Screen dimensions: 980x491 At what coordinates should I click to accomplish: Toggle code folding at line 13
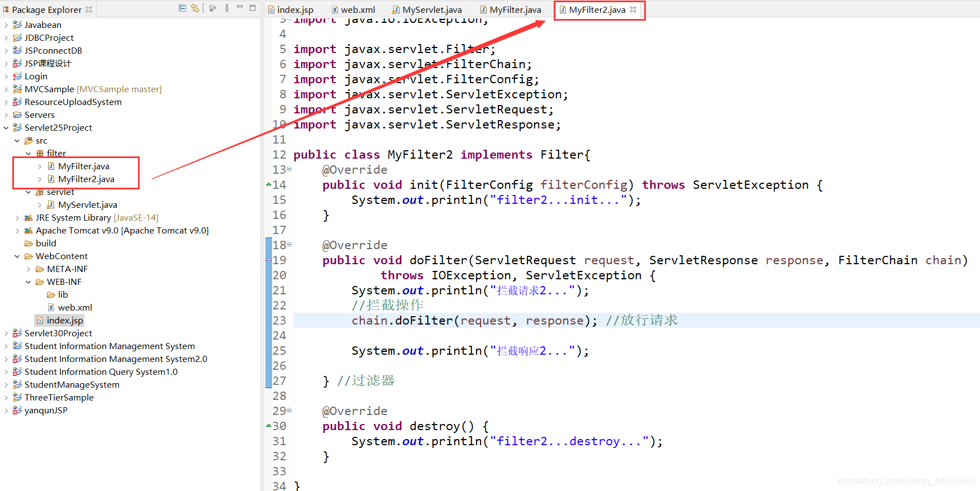(x=289, y=169)
